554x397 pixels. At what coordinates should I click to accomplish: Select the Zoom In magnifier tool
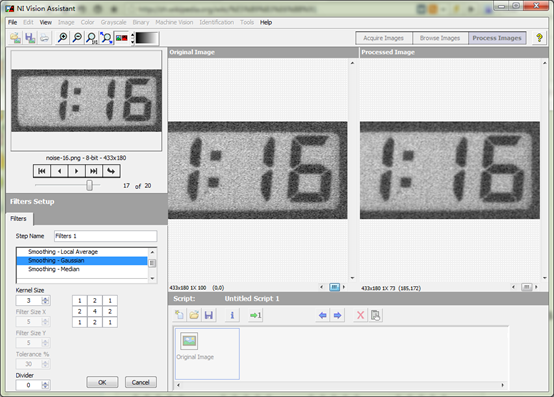[63, 38]
